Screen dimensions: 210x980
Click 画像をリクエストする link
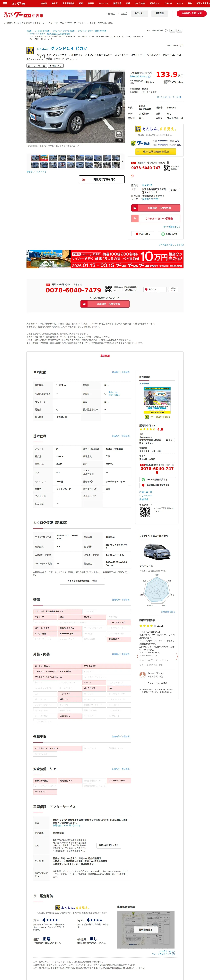[x=36, y=171]
